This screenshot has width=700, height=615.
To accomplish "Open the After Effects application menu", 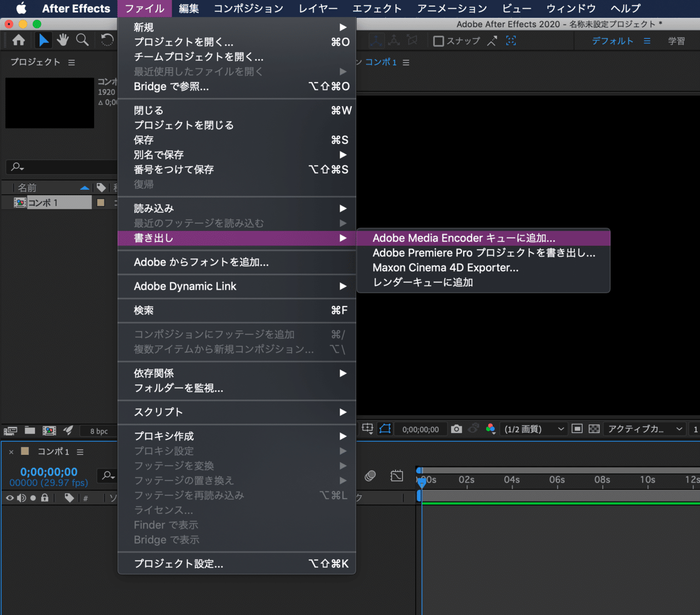I will click(x=76, y=8).
